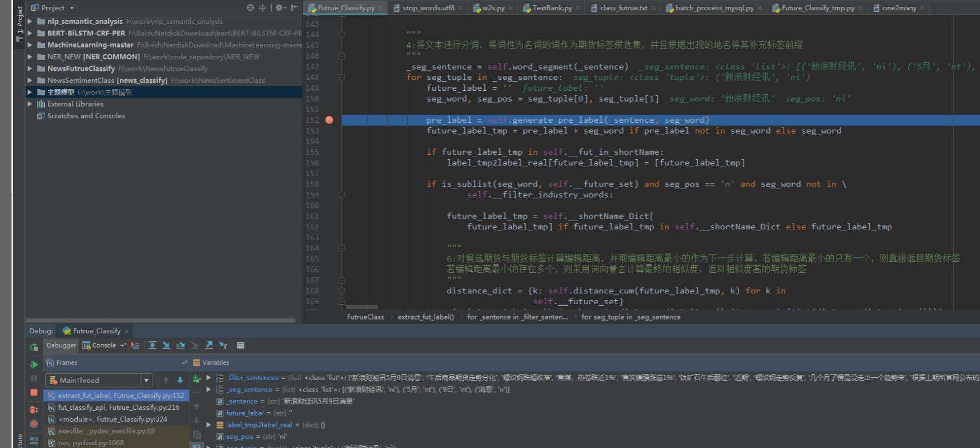Close the w2v.py tab

tap(511, 8)
